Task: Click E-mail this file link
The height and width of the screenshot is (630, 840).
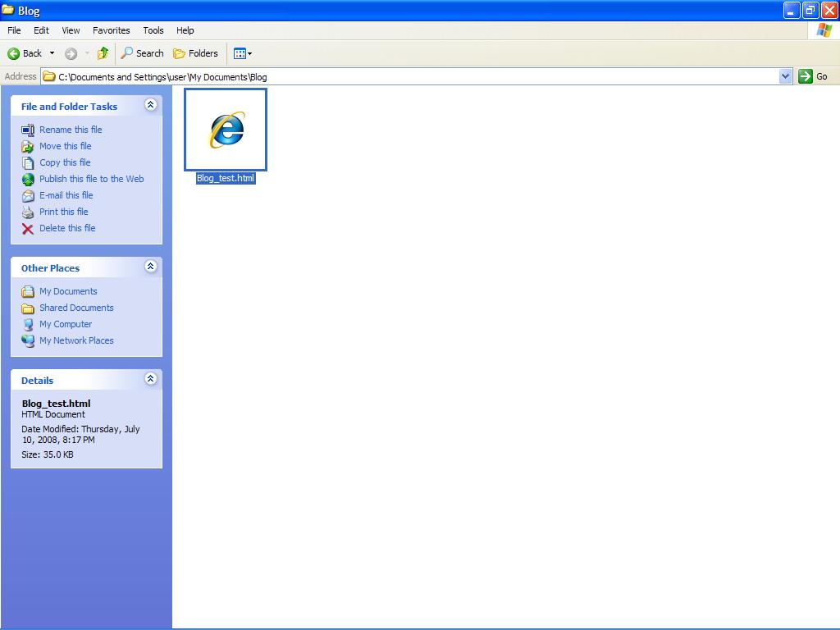Action: tap(66, 195)
